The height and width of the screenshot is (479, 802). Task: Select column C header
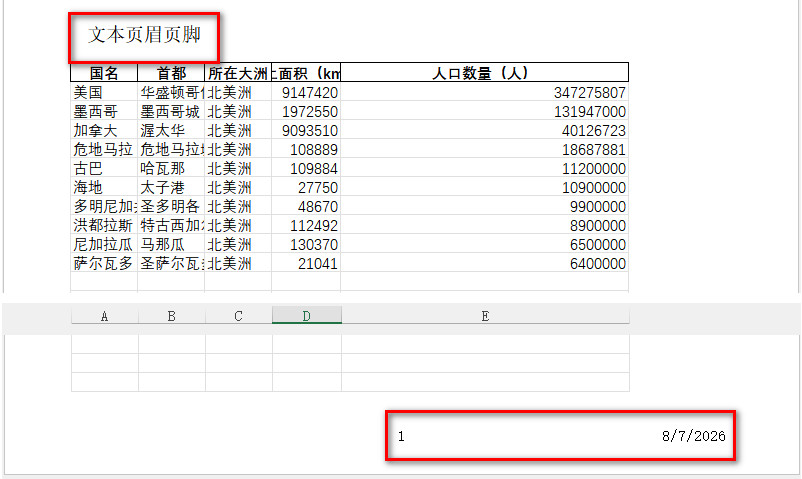coord(238,316)
